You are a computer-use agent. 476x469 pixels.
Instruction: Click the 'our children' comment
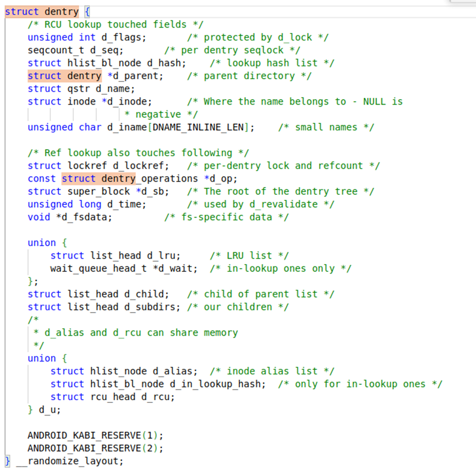pos(238,307)
